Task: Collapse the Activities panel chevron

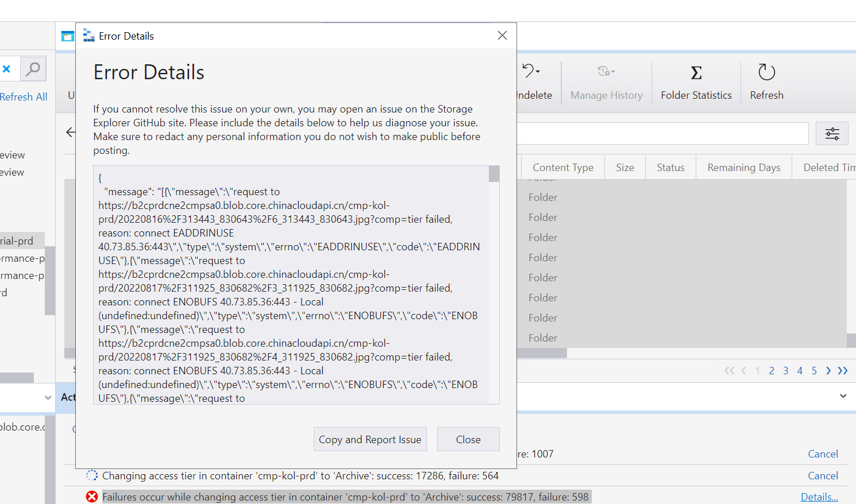Action: pyautogui.click(x=843, y=396)
